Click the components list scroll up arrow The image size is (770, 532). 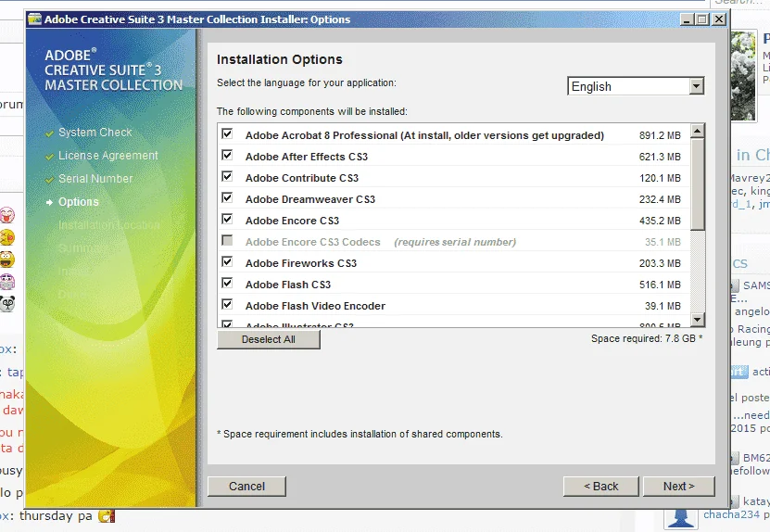698,131
